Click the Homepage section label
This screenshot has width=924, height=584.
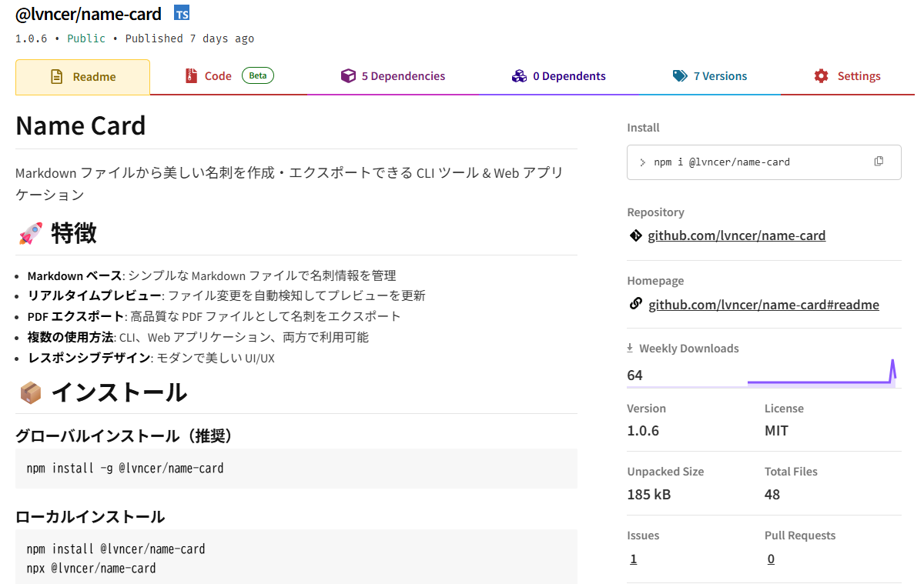[655, 281]
